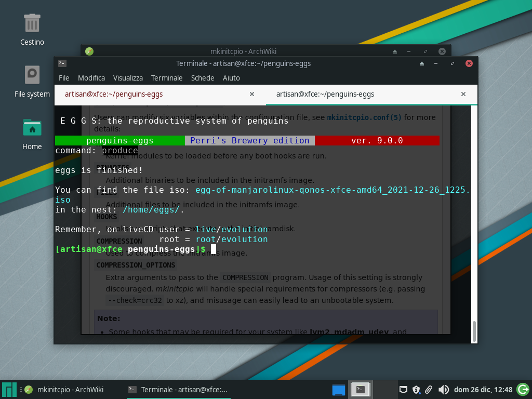
Task: Open the clock showing dom 26 dic
Action: coord(483,390)
